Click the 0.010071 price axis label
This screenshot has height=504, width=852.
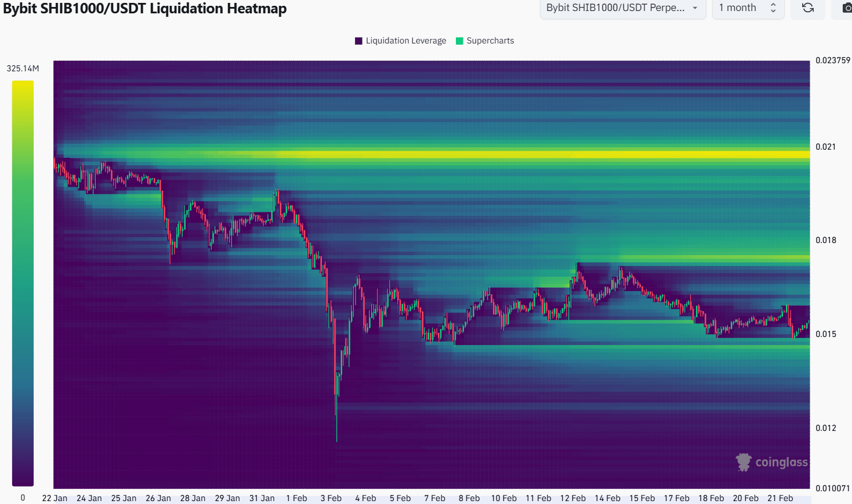point(833,488)
